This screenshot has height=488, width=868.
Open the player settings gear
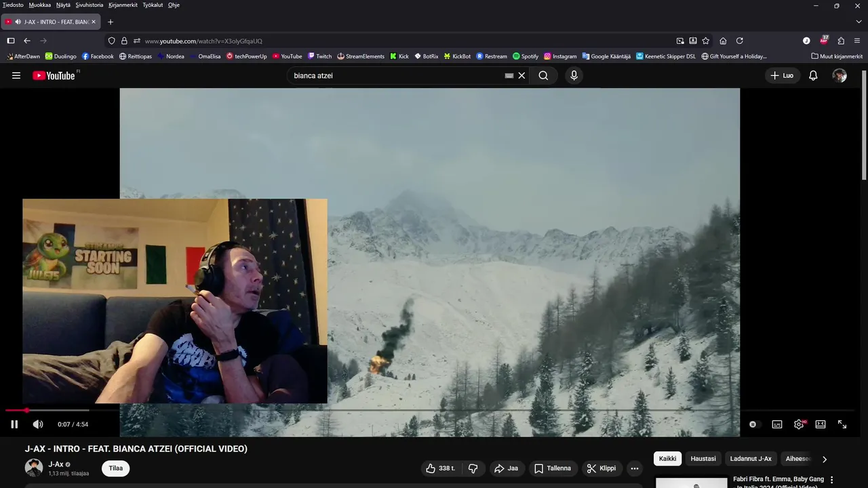799,424
